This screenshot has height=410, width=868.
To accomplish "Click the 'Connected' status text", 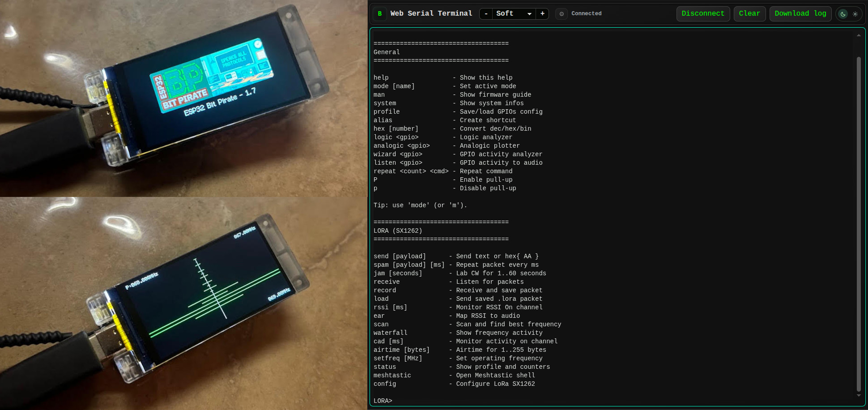I will coord(587,13).
